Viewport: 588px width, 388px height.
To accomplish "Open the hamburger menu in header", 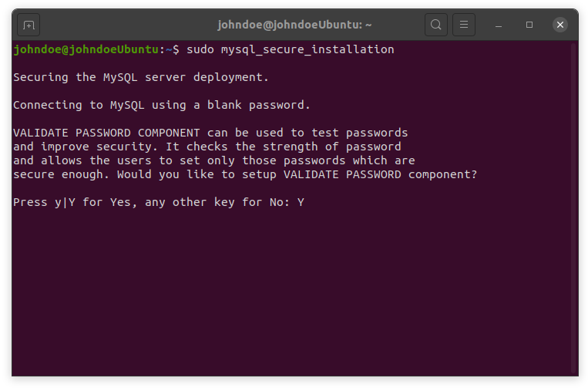I will (463, 25).
